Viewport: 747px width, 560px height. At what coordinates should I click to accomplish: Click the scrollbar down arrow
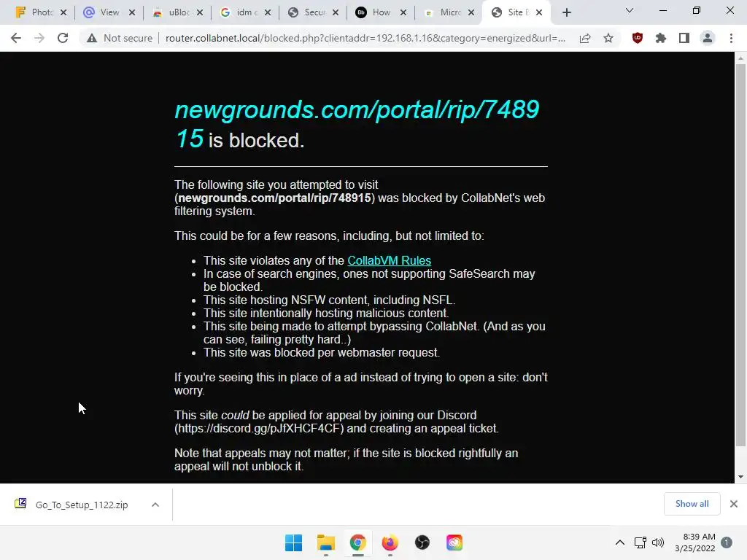(740, 477)
